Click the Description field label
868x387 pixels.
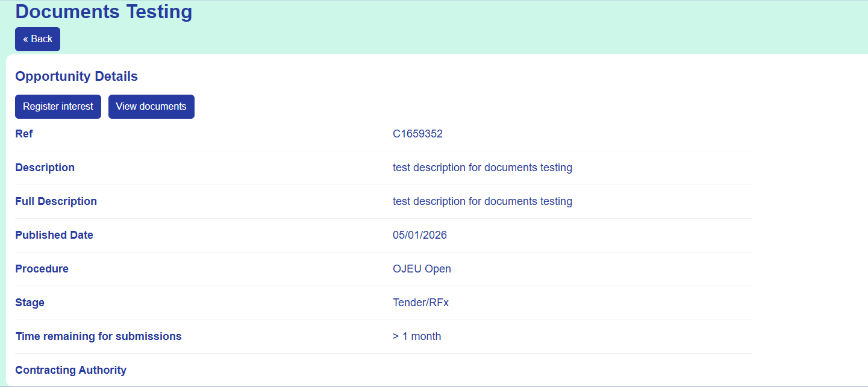[45, 168]
